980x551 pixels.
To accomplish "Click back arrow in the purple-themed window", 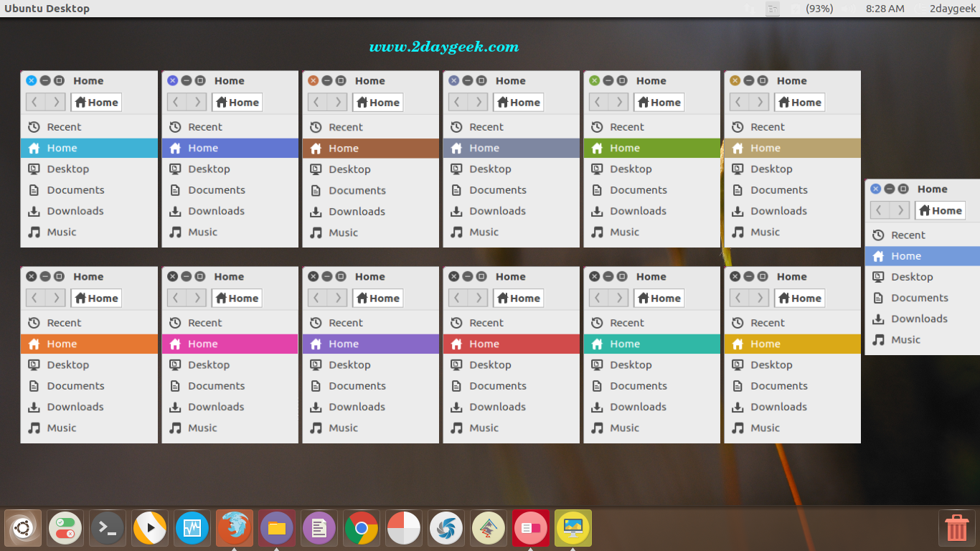I will click(316, 298).
